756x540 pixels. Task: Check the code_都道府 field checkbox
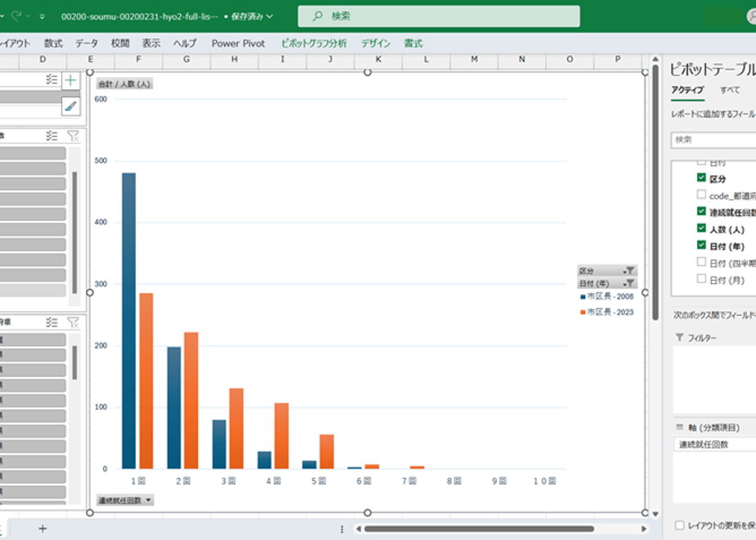pyautogui.click(x=701, y=194)
